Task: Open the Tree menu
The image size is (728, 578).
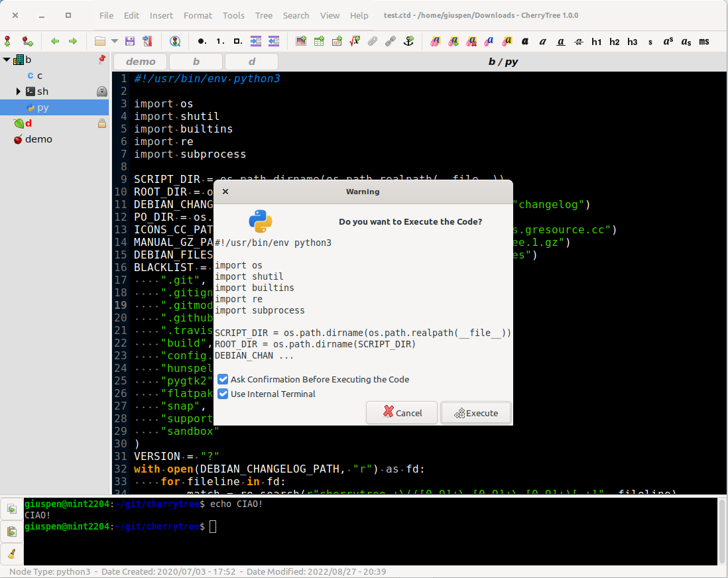Action: tap(263, 15)
